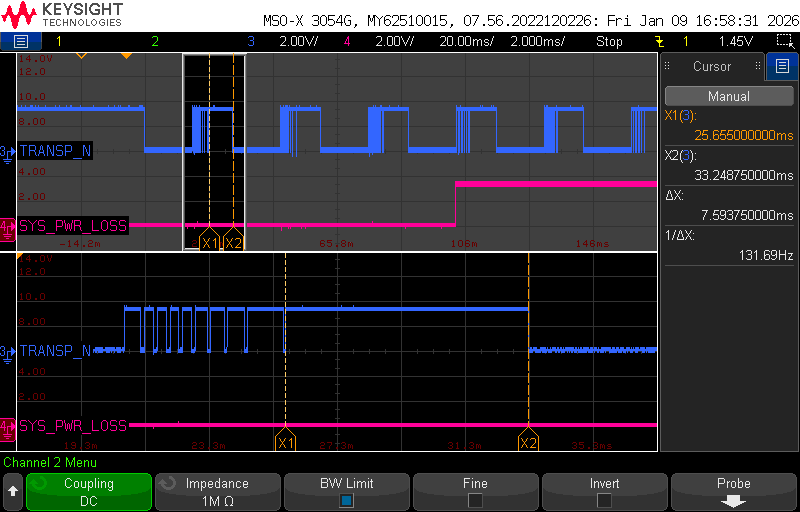Viewport: 800px width, 512px height.
Task: Toggle the Invert checkbox
Action: tap(604, 500)
